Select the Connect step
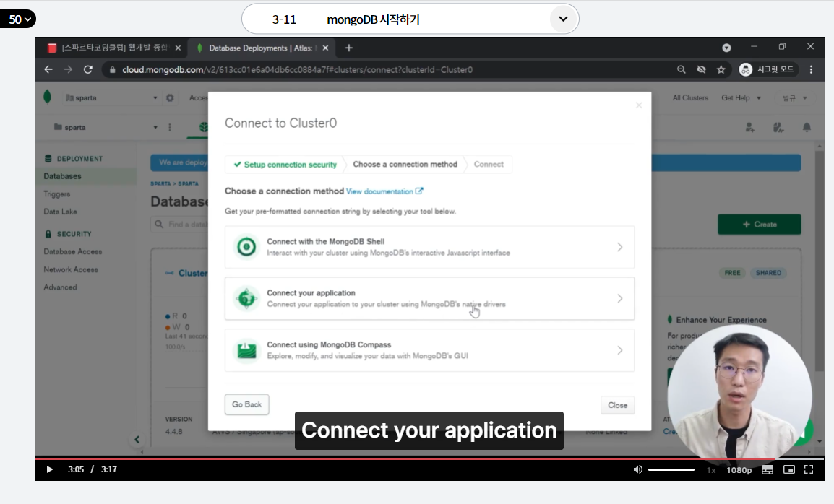Screen dimensions: 834x504 point(489,165)
